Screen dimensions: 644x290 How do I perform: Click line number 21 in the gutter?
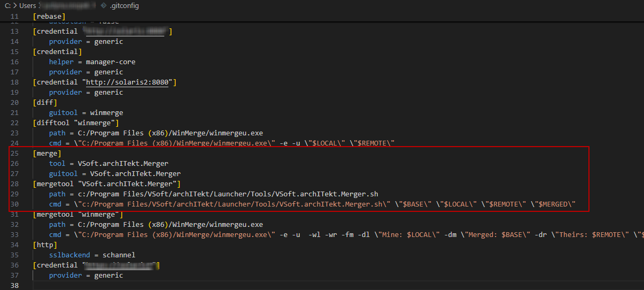pyautogui.click(x=14, y=112)
